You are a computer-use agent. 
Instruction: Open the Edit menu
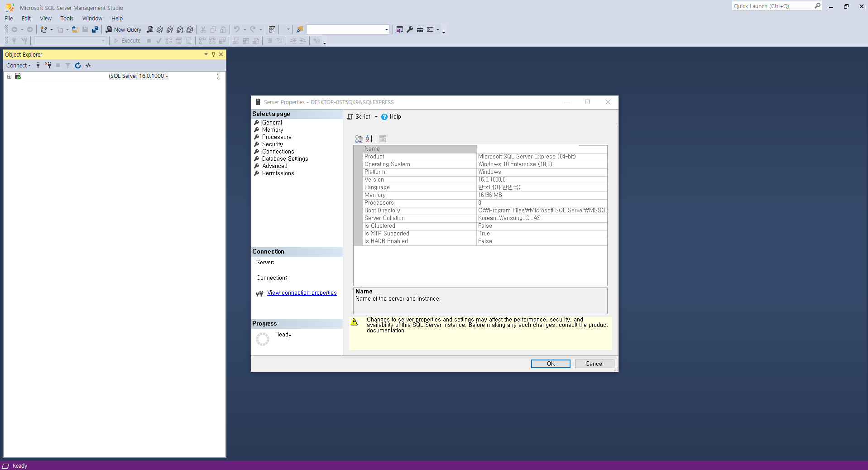tap(26, 19)
